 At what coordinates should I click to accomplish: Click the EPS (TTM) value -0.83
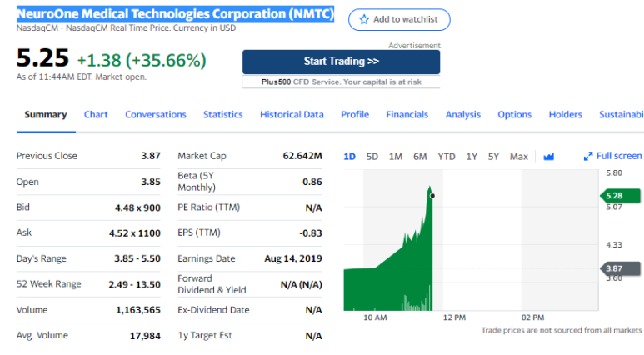coord(311,233)
